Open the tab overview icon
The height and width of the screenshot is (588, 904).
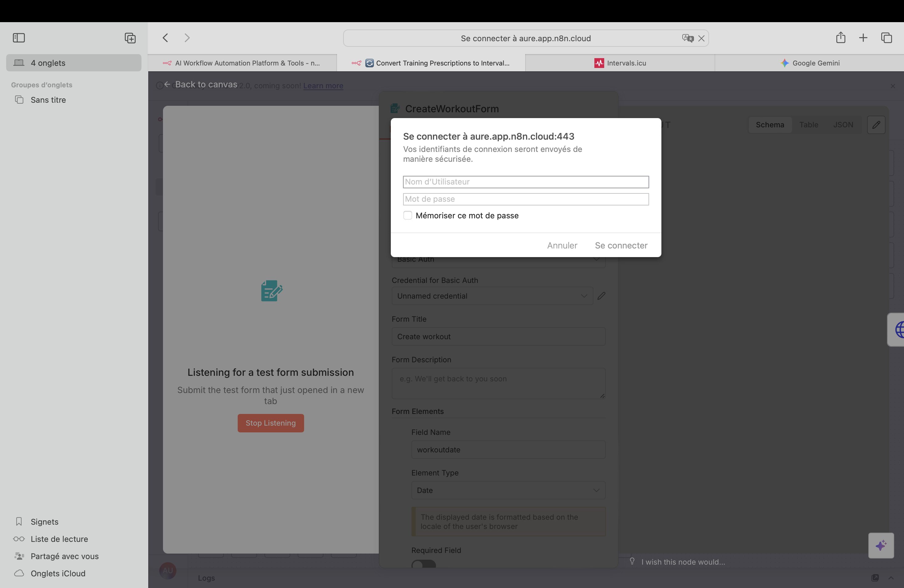[886, 38]
